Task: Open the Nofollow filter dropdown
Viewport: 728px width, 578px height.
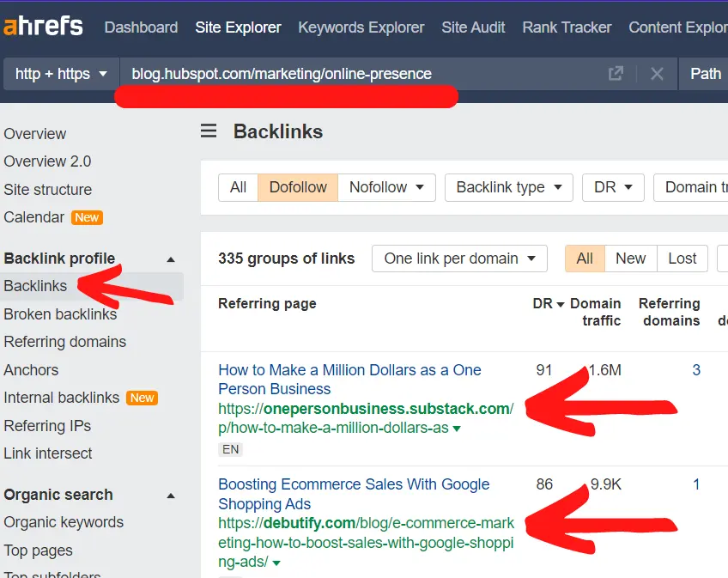Action: [386, 187]
